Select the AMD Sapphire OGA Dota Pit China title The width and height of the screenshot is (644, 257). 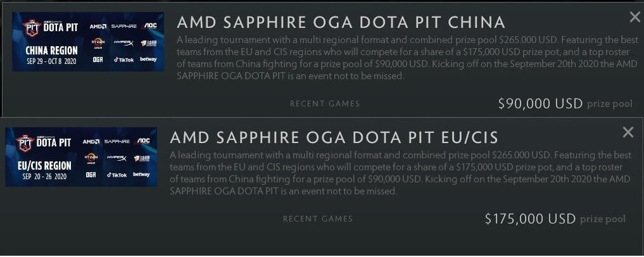tap(341, 23)
